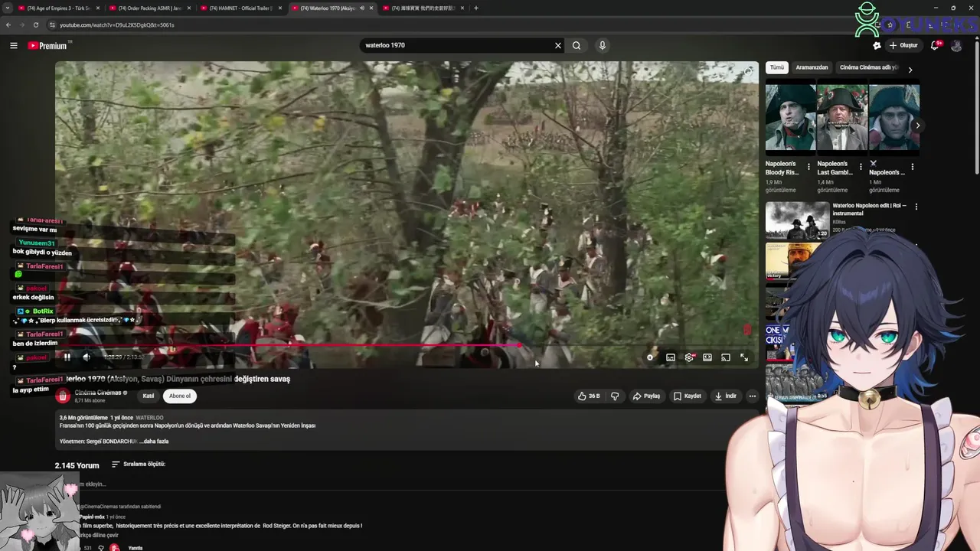Advance the Shorts shelf with next arrow
The height and width of the screenshot is (551, 980).
tap(917, 126)
